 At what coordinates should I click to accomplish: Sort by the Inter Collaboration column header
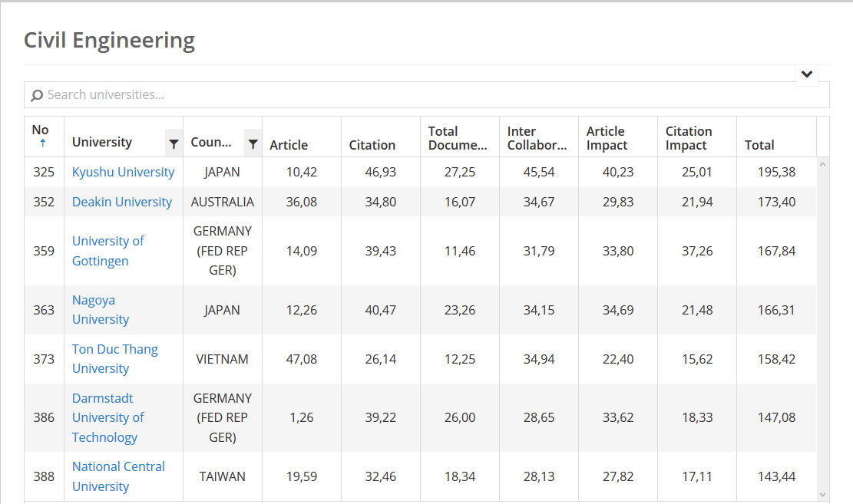click(537, 138)
